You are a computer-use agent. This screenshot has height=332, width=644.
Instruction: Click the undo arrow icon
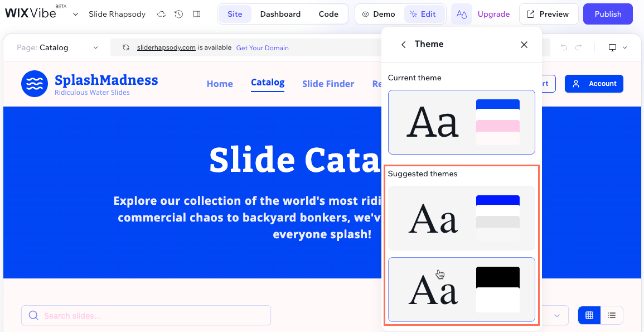point(564,48)
